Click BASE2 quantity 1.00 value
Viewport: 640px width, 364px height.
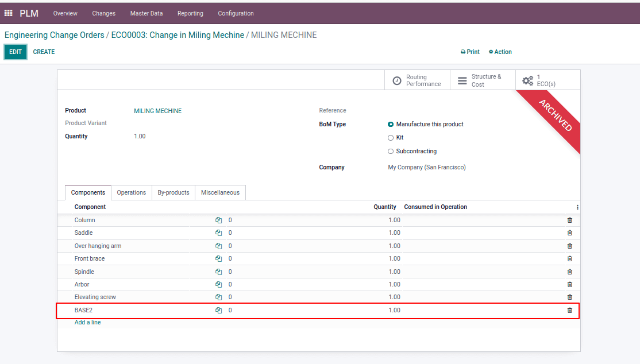pyautogui.click(x=394, y=310)
